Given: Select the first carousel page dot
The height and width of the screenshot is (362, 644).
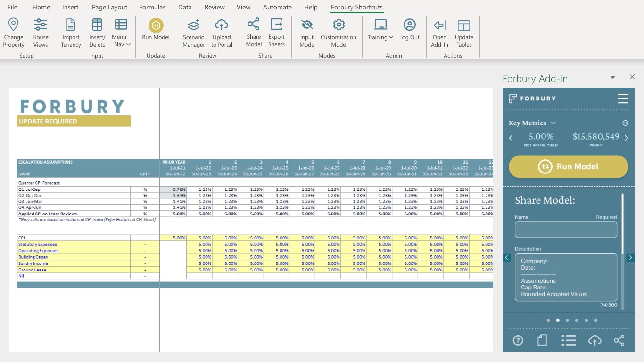Looking at the screenshot, I should (x=548, y=321).
